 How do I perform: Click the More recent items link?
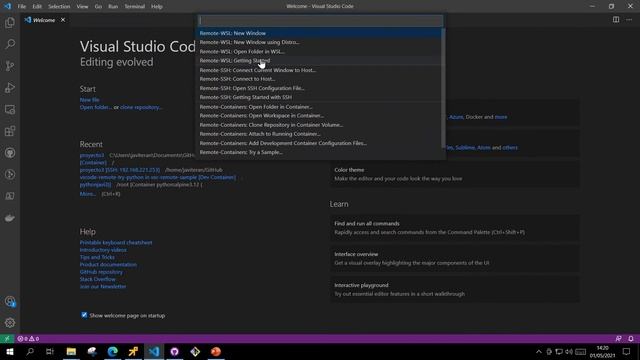88,194
